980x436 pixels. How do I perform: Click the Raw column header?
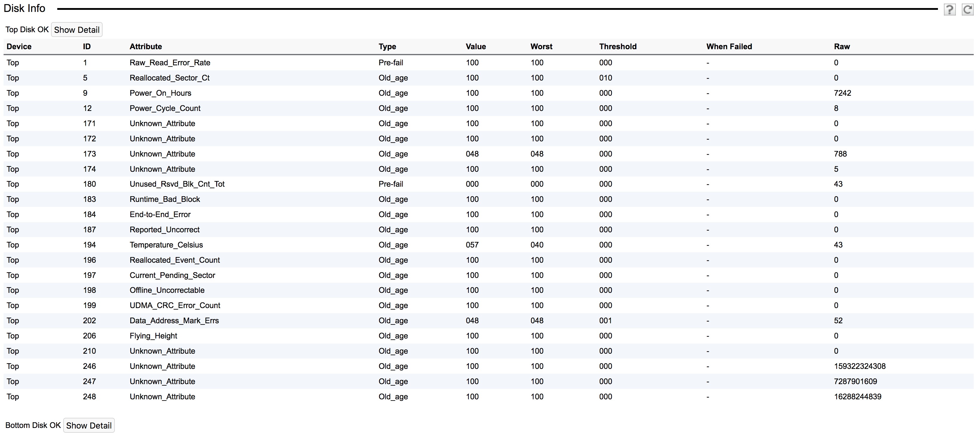click(x=842, y=47)
